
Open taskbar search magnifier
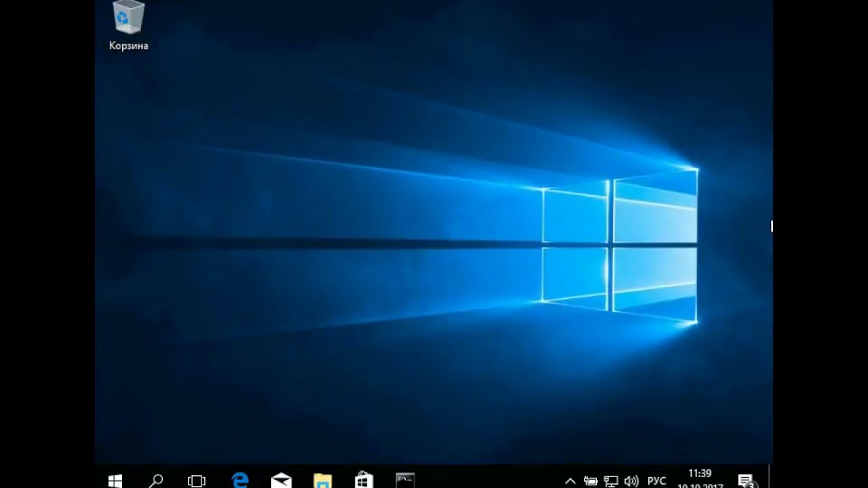[x=156, y=481]
